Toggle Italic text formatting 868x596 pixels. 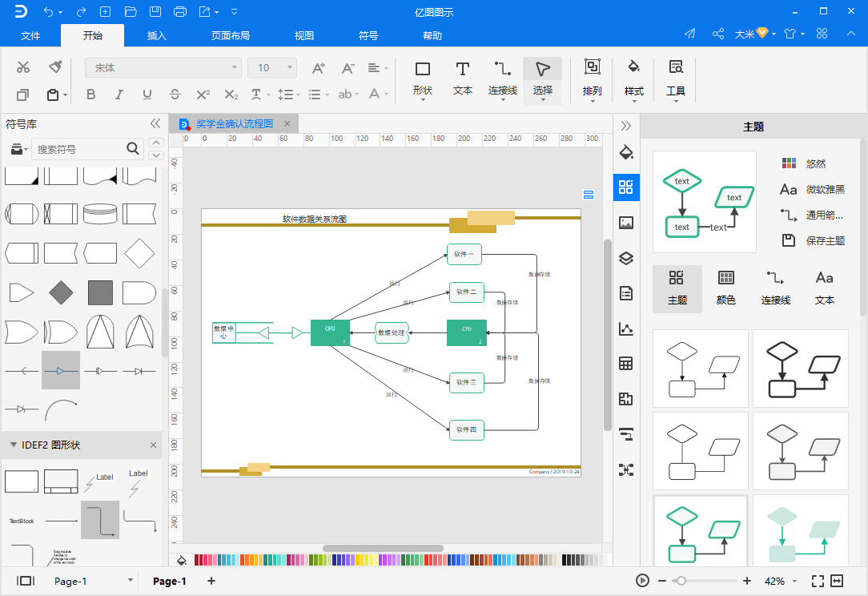[x=119, y=95]
